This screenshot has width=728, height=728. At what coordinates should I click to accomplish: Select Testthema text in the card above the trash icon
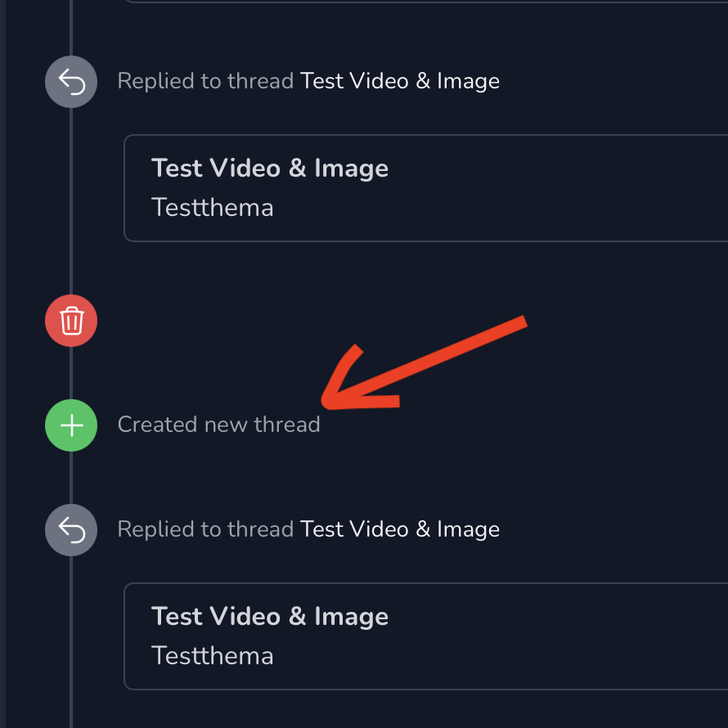pos(212,207)
